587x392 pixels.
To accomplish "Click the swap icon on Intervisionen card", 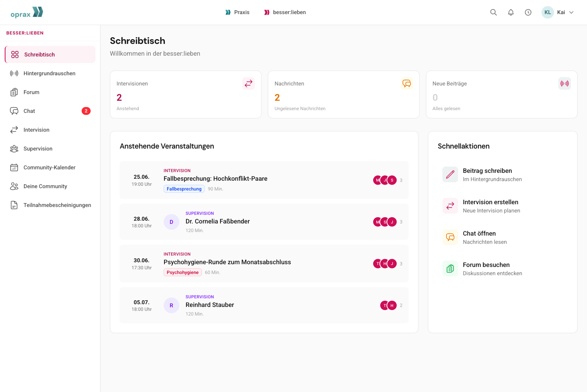I will pyautogui.click(x=248, y=83).
